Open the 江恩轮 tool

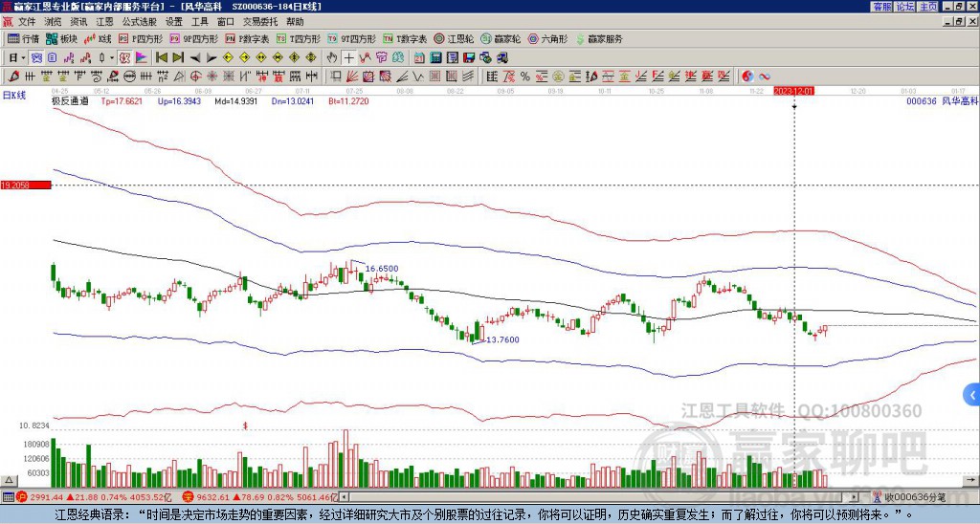click(455, 38)
